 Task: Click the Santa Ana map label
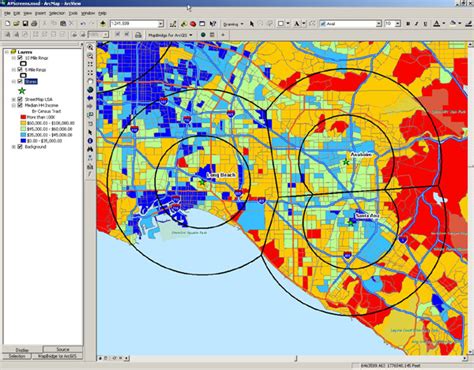(367, 216)
